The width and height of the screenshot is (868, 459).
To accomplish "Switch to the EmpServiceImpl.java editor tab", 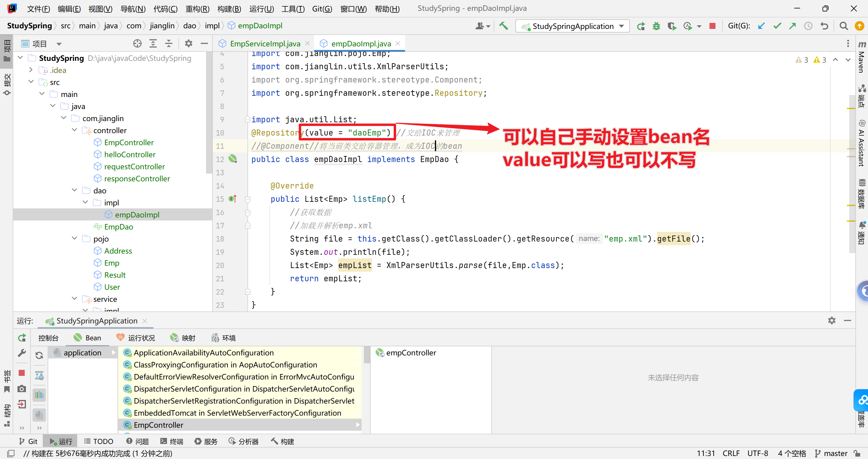I will tap(265, 43).
